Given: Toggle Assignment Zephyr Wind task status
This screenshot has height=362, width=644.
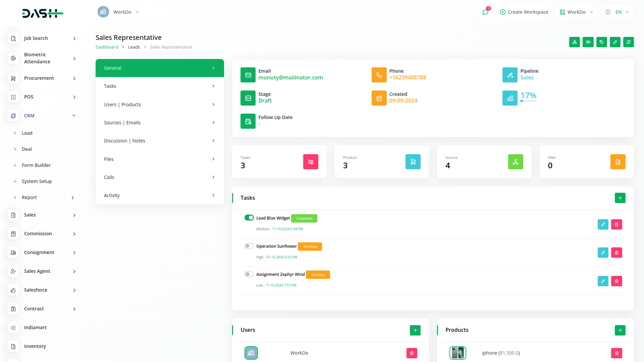Looking at the screenshot, I should click(249, 274).
